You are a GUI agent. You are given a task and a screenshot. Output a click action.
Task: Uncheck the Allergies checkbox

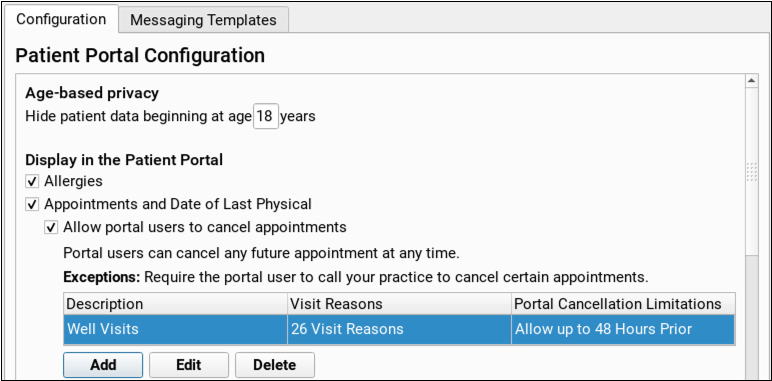(x=32, y=182)
